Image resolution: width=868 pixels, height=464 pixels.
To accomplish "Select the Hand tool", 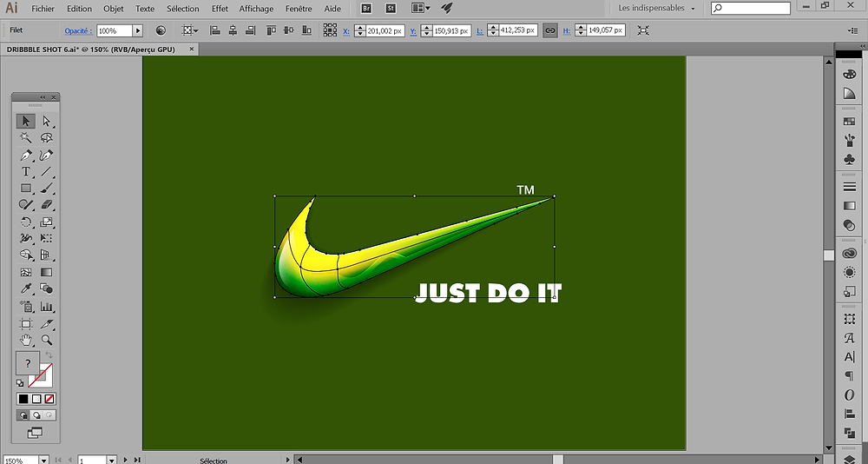I will pos(26,340).
